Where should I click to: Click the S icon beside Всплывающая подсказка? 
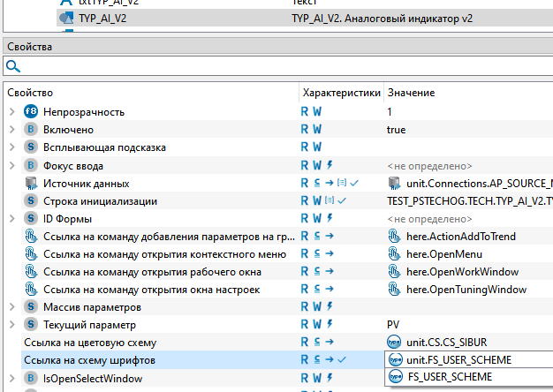click(x=31, y=147)
